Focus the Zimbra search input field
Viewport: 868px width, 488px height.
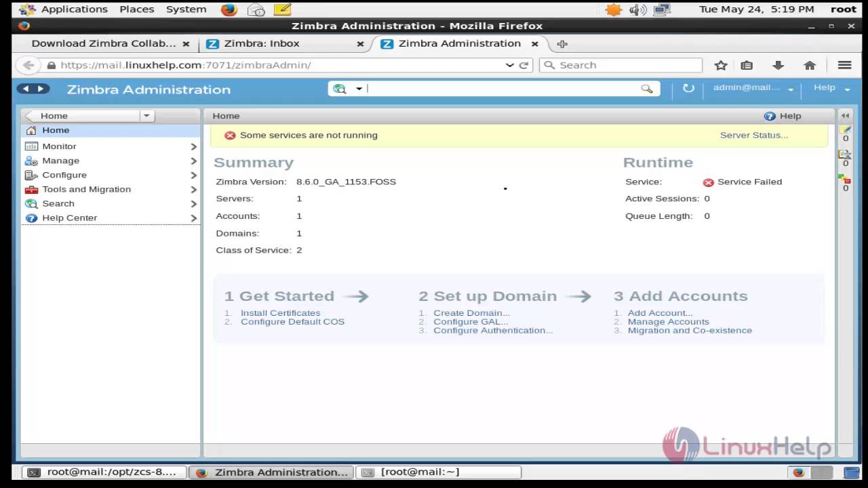point(502,89)
